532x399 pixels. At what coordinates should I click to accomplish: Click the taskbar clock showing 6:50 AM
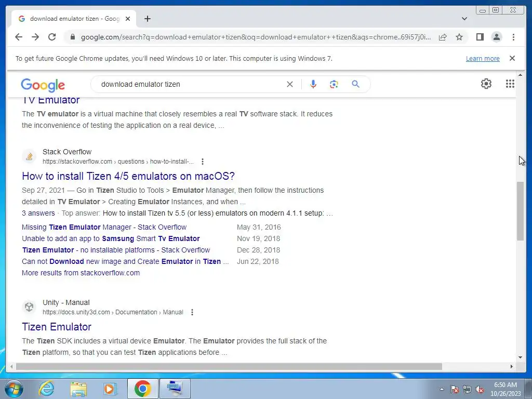506,389
